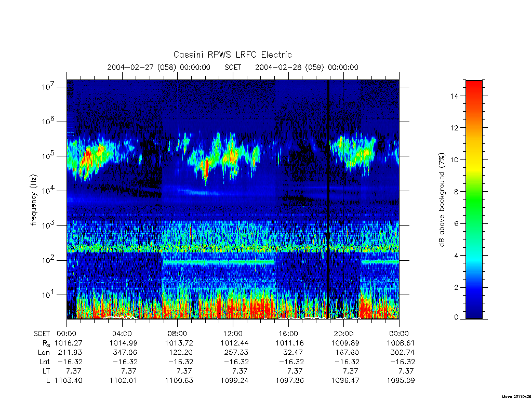Click the L value '1100.63'
The width and height of the screenshot is (532, 399).
point(179,381)
